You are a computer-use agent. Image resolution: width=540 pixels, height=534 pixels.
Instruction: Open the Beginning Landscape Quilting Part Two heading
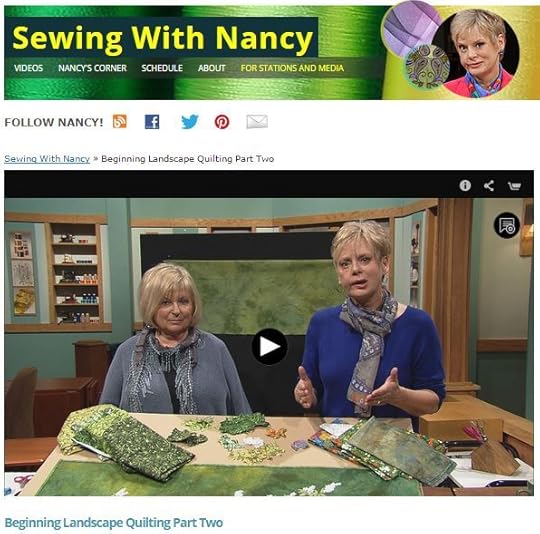pos(114,523)
